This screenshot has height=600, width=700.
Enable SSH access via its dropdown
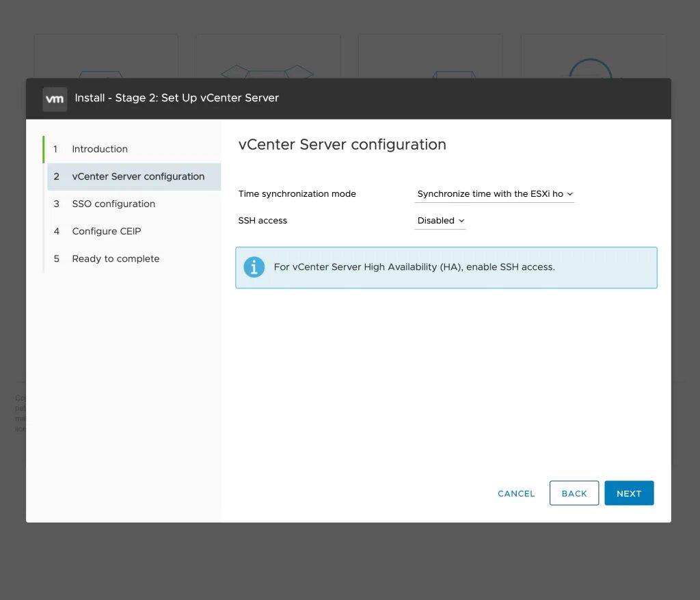click(x=440, y=220)
